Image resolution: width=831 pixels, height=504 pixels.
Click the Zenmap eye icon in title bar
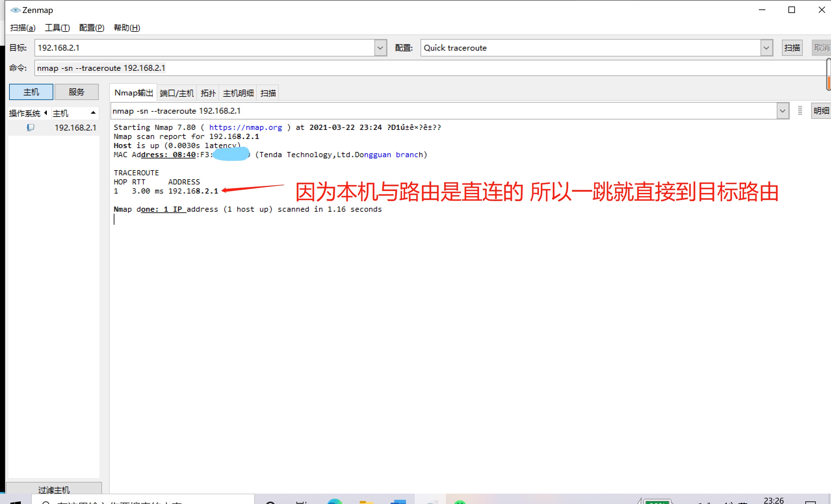point(15,10)
